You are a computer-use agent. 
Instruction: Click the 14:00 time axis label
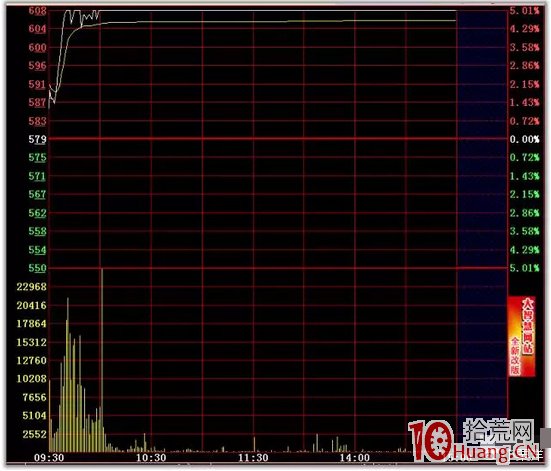(x=355, y=458)
